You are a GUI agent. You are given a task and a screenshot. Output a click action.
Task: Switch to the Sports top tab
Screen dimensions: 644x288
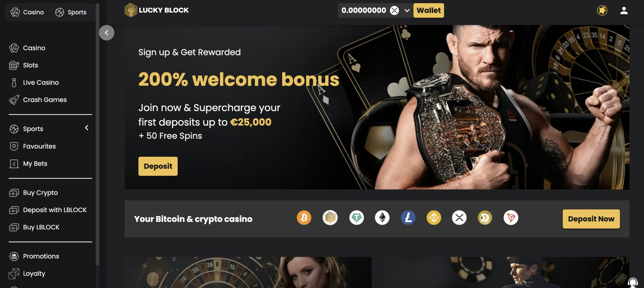(x=71, y=12)
